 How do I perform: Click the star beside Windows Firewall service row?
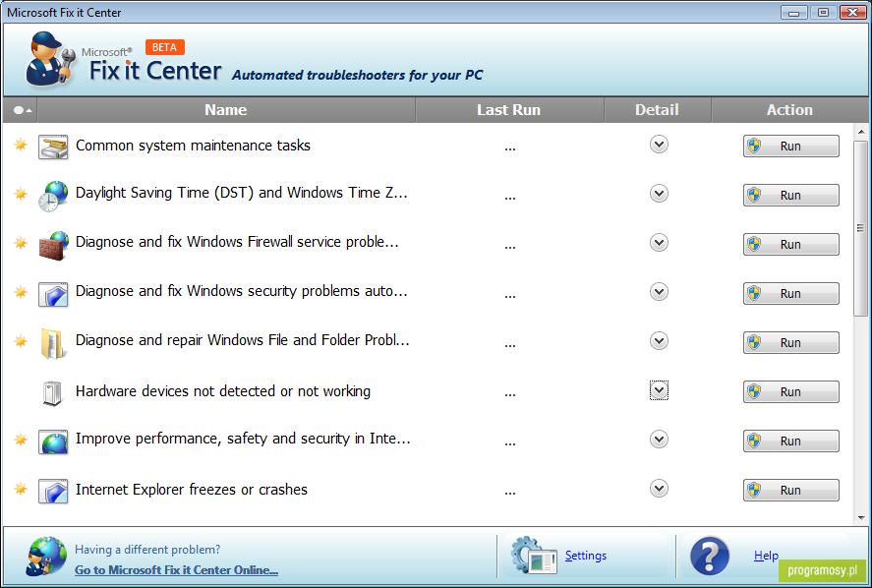click(21, 243)
